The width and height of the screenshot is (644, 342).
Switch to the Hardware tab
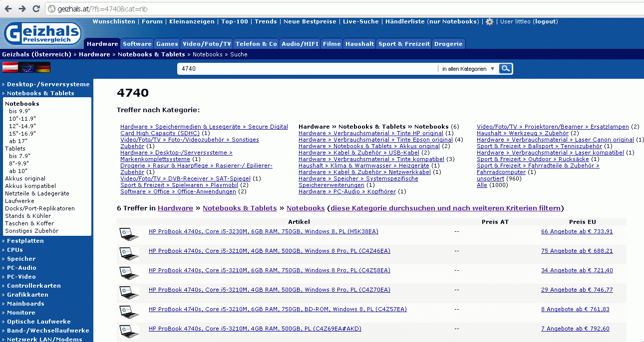coord(102,44)
